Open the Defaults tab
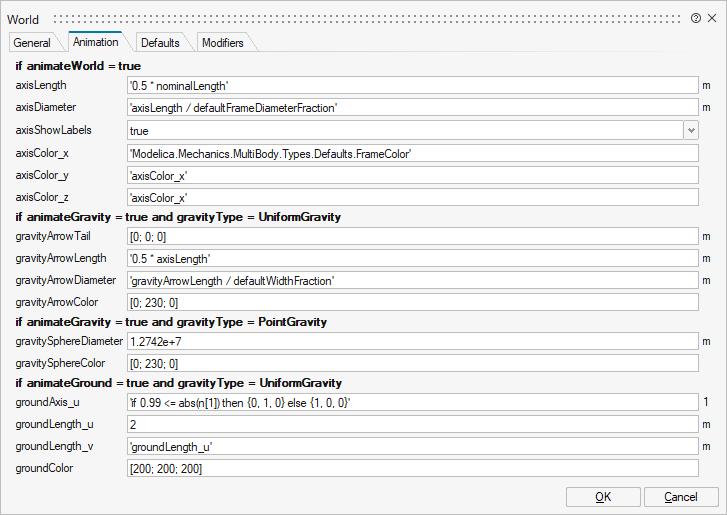 click(x=160, y=43)
